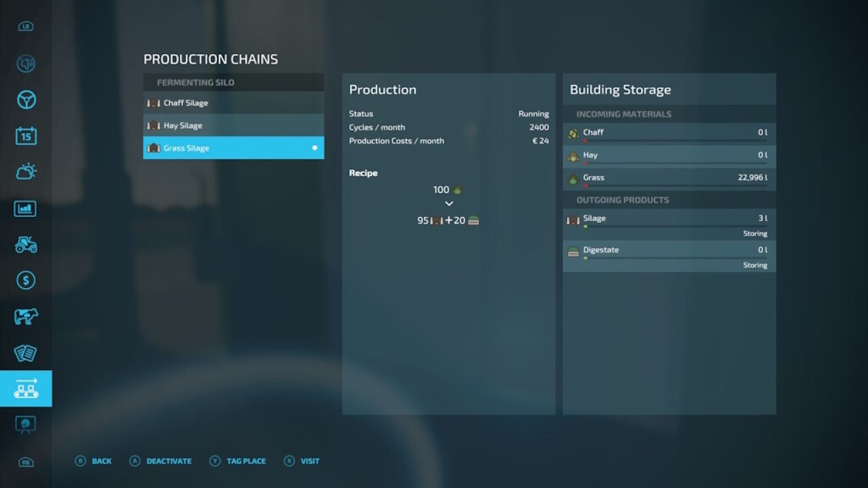Click the Back button
868x488 pixels.
pyautogui.click(x=94, y=461)
